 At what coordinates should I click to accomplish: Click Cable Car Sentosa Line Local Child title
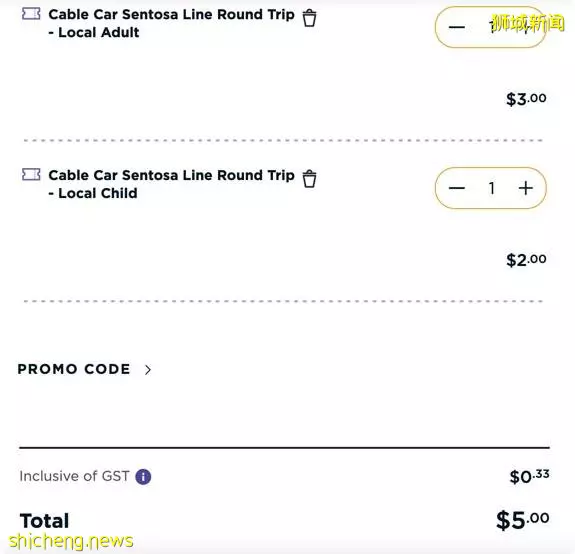pyautogui.click(x=171, y=184)
